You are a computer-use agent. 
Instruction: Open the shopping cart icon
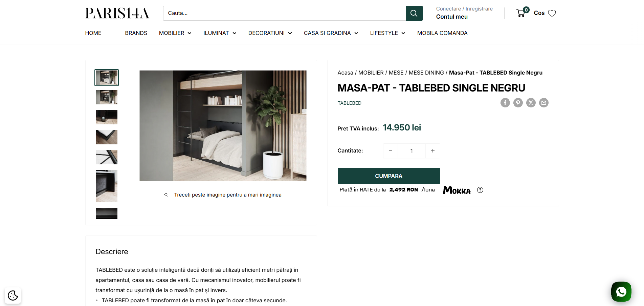pos(521,13)
